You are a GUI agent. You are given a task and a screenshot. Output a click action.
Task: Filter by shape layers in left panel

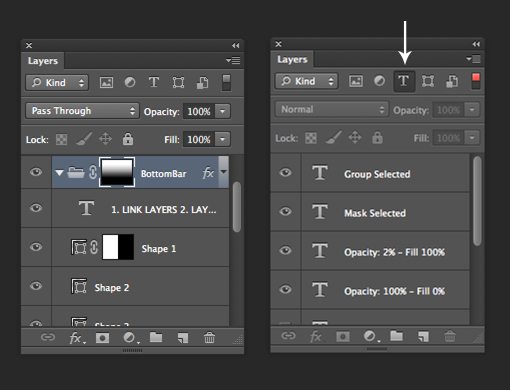pyautogui.click(x=178, y=82)
